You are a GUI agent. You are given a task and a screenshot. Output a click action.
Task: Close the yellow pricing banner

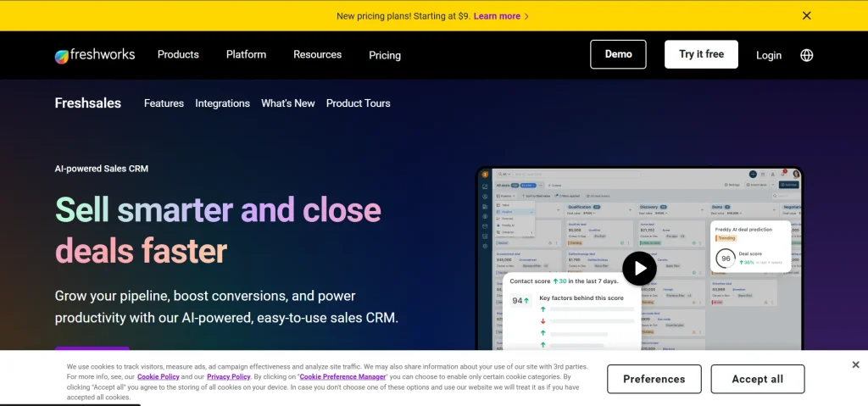click(806, 15)
